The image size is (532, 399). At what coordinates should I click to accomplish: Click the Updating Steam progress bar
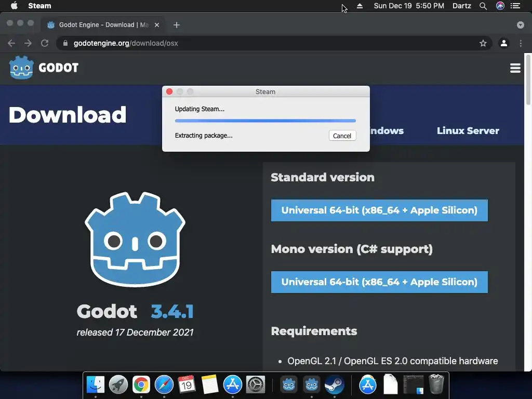265,121
